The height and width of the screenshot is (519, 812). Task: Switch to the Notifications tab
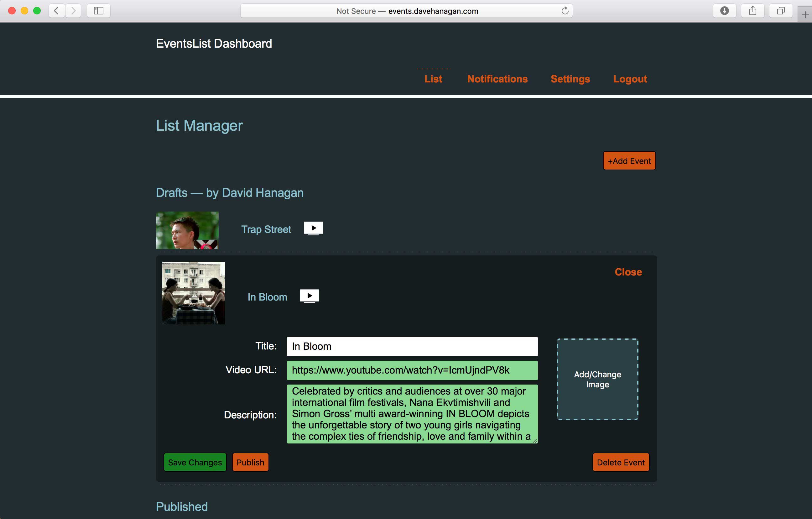point(497,79)
